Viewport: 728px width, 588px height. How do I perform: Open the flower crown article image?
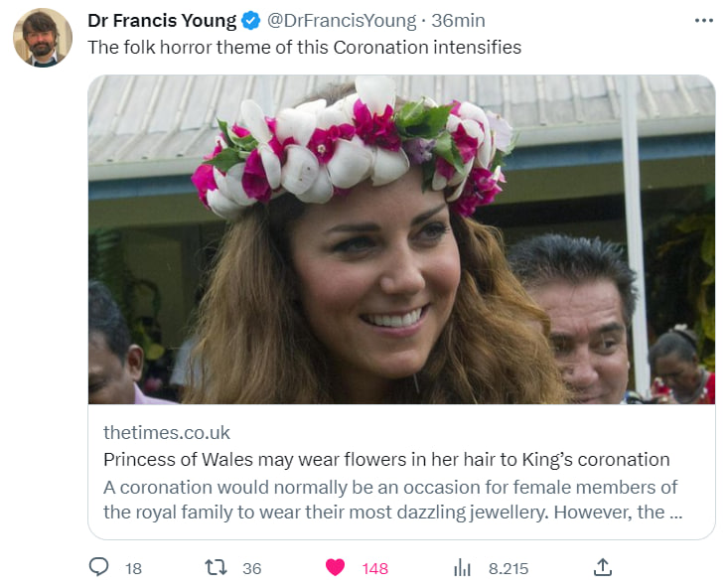click(x=401, y=239)
